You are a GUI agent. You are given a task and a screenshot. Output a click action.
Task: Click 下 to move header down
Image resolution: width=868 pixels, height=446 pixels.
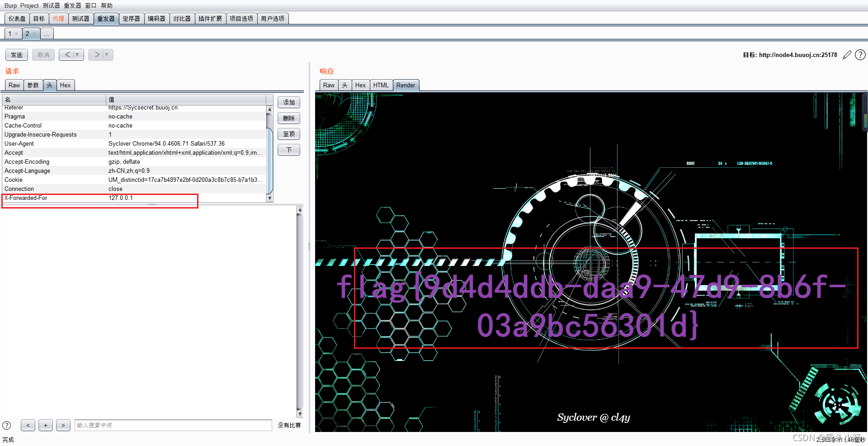[x=289, y=150]
